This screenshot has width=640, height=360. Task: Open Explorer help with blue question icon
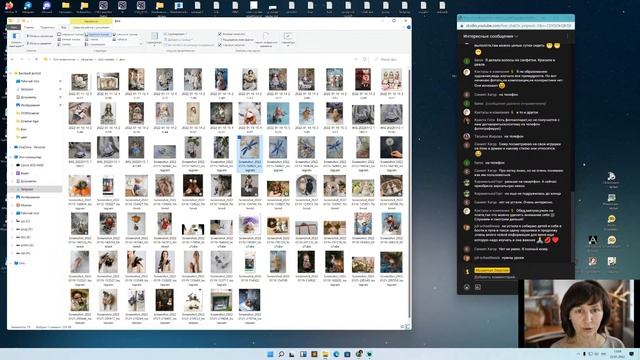409,27
